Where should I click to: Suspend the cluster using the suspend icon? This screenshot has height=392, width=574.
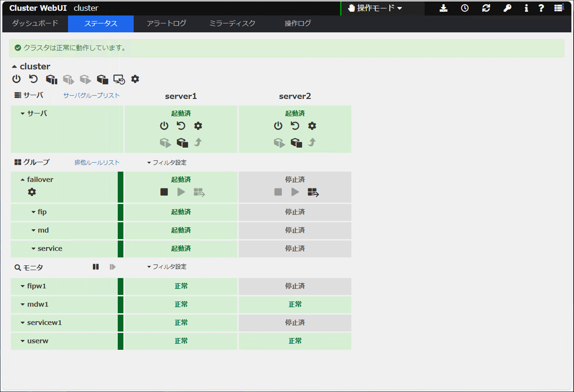(x=51, y=79)
